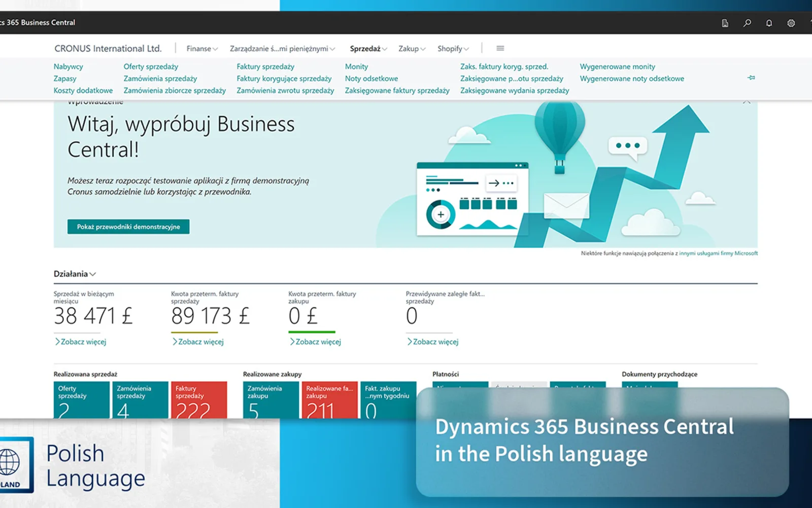812x508 pixels.
Task: Open the Zamówienia zakupu tile
Action: click(x=271, y=400)
